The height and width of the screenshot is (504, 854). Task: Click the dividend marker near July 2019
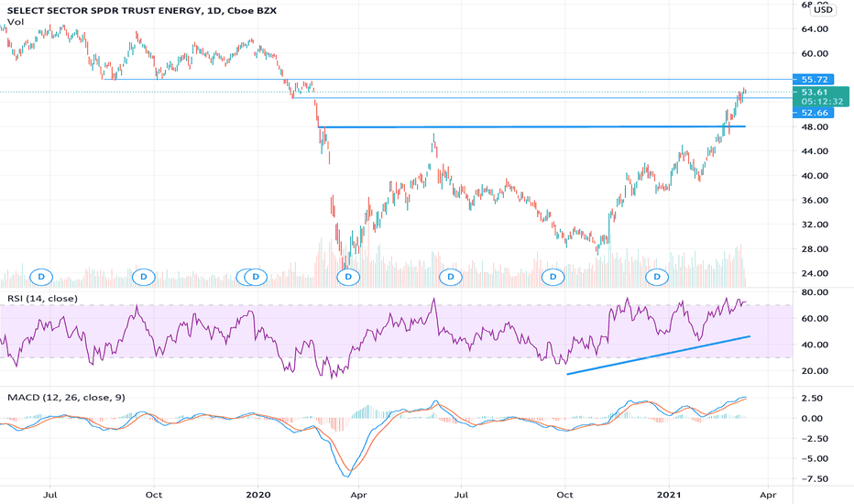click(x=41, y=277)
